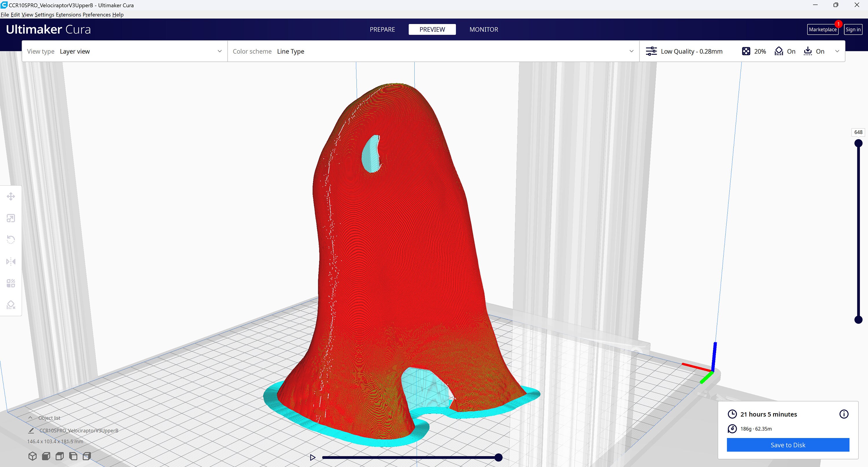
Task: Switch to right side view camera icon
Action: pyautogui.click(x=87, y=456)
